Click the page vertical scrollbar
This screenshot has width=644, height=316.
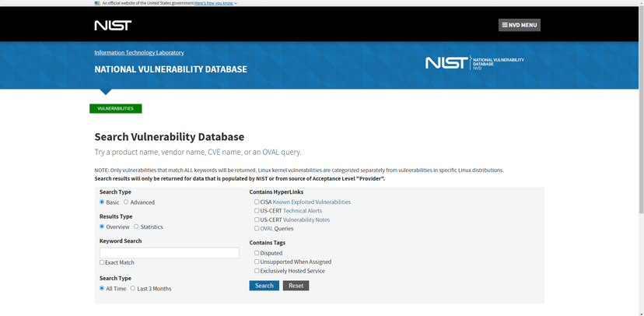click(x=641, y=111)
